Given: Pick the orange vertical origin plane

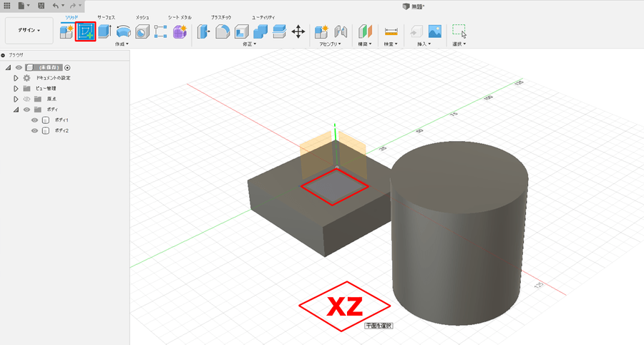Looking at the screenshot, I should tap(316, 156).
